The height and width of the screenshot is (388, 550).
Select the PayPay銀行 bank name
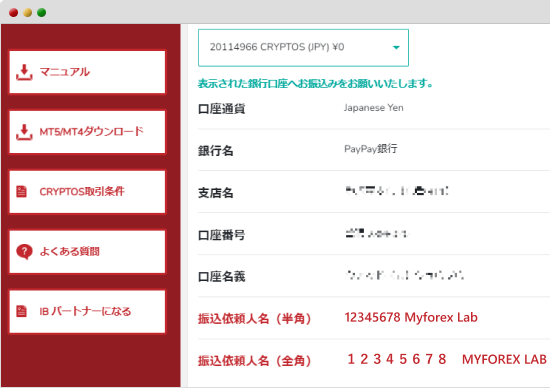371,149
